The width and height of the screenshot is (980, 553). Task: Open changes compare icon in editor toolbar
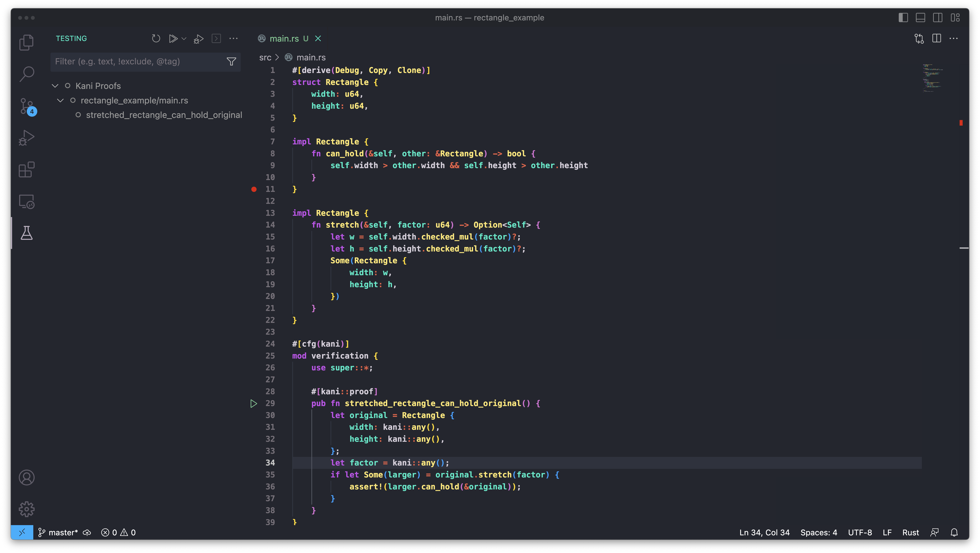pyautogui.click(x=919, y=38)
